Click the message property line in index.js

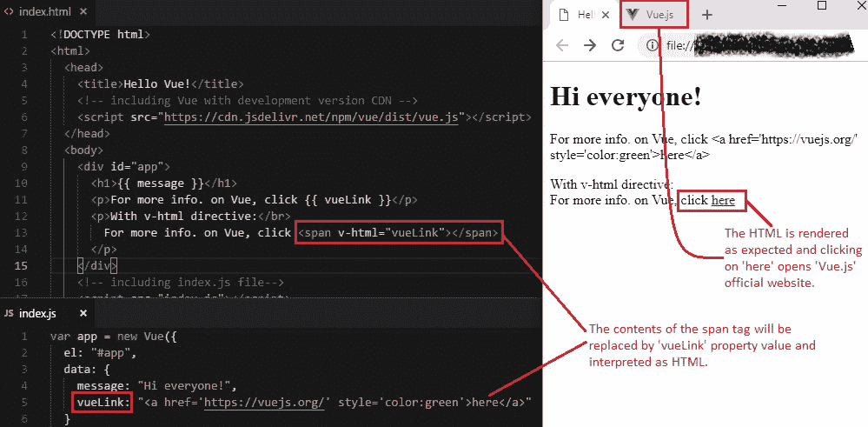coord(158,385)
